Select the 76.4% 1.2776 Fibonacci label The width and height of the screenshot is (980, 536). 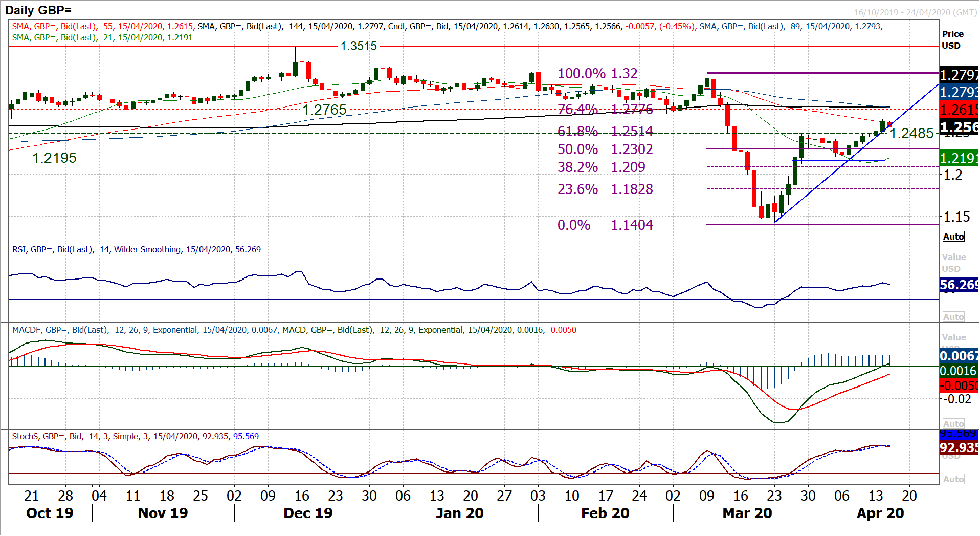click(605, 109)
